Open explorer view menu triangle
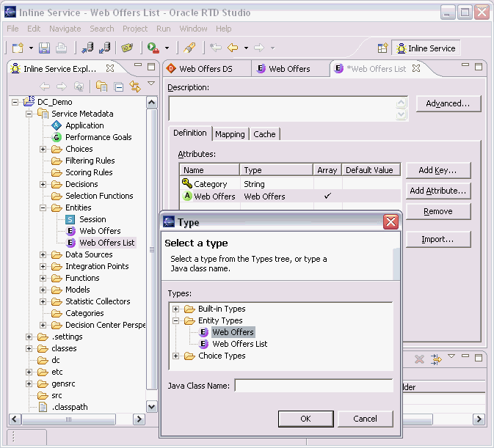Screen dimensions: 494x448 [151, 84]
